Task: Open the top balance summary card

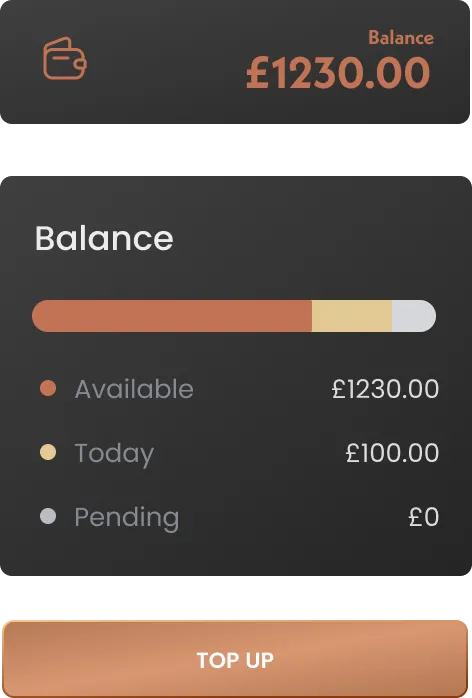Action: pyautogui.click(x=235, y=61)
